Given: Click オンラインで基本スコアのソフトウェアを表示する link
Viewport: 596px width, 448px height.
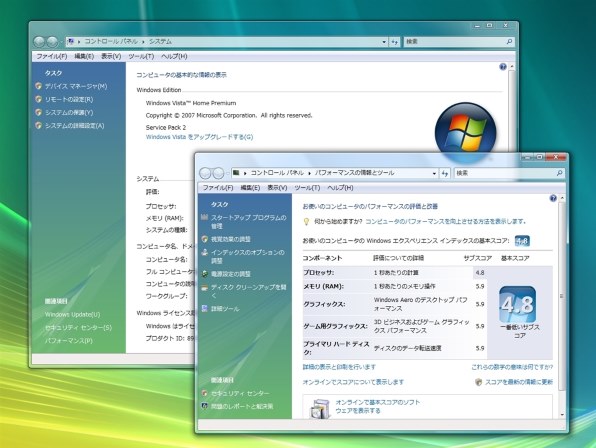Looking at the screenshot, I should [377, 406].
